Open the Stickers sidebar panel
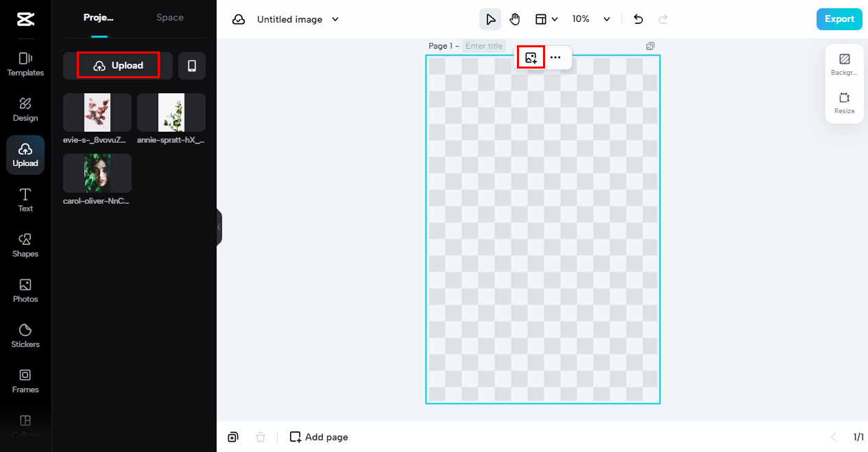 click(25, 336)
